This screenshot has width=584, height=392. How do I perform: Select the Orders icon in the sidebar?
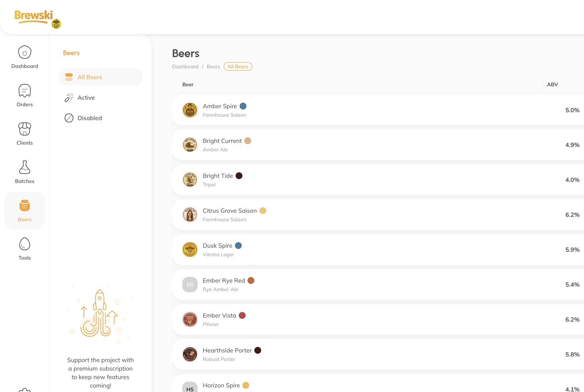[x=25, y=95]
